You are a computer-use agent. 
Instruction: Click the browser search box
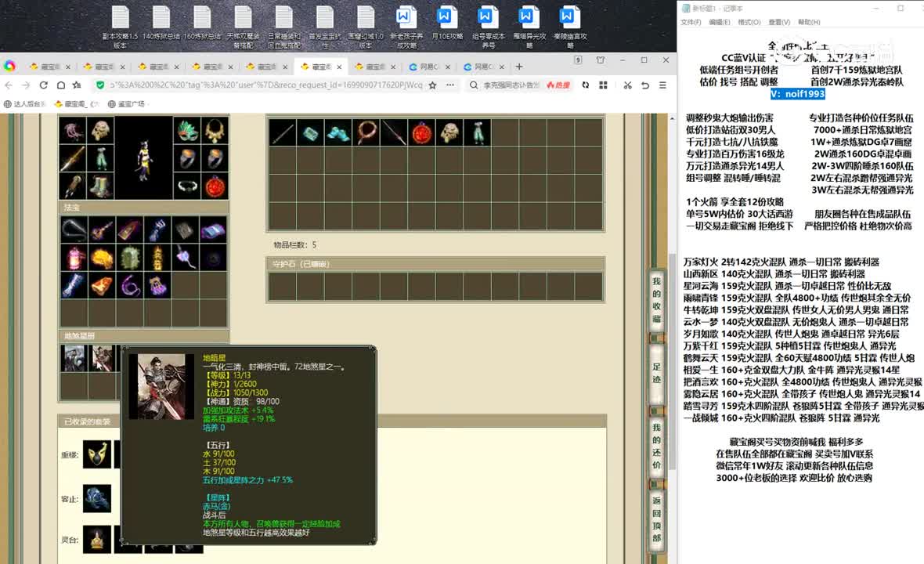pyautogui.click(x=511, y=85)
